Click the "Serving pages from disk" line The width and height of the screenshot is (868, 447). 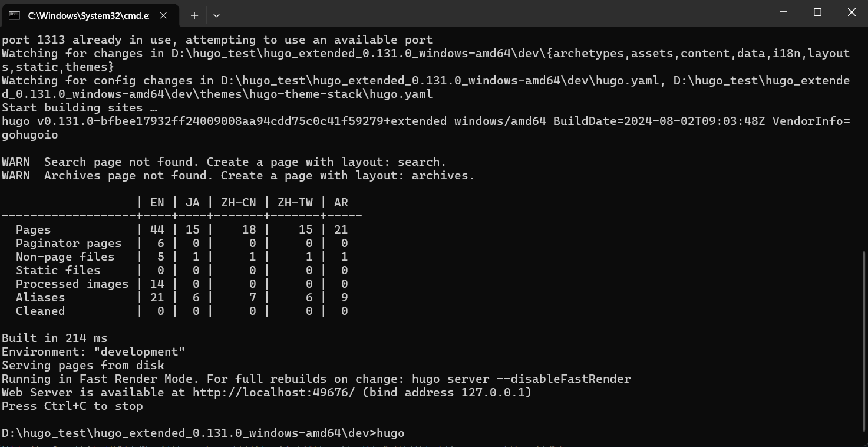pos(82,366)
